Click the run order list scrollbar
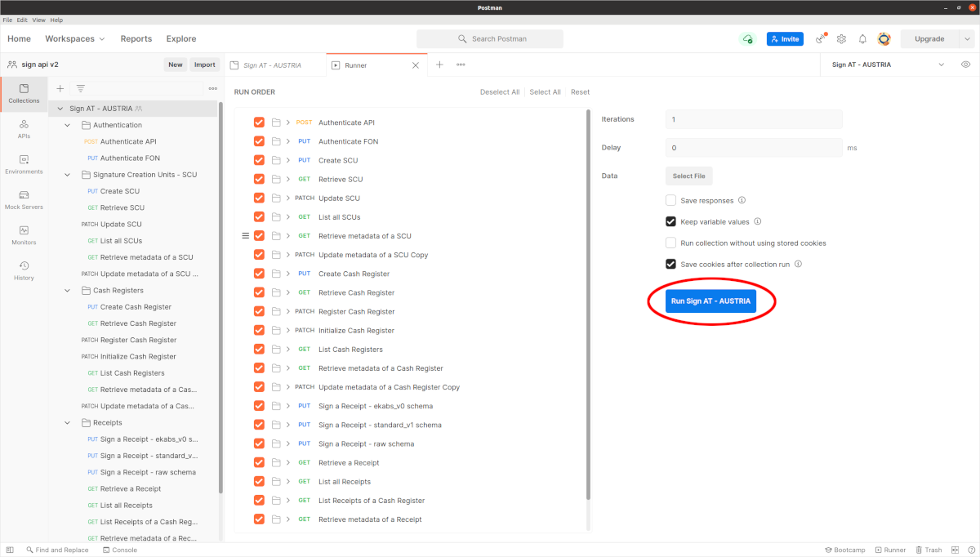This screenshot has width=980, height=557. tap(588, 305)
